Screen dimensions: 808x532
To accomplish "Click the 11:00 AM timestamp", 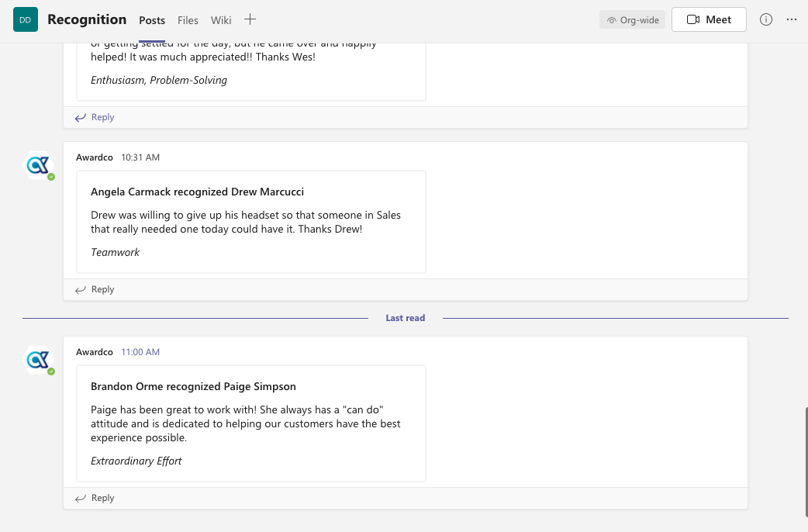I will pyautogui.click(x=140, y=352).
